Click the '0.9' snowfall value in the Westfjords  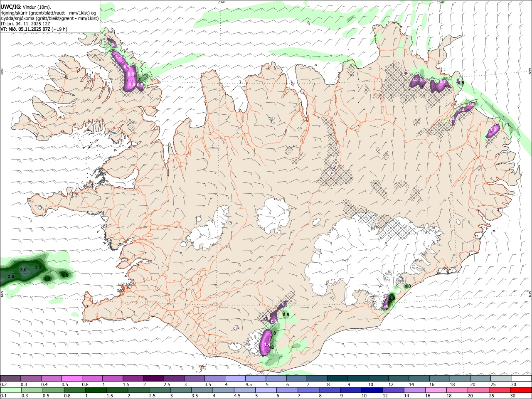point(133,85)
